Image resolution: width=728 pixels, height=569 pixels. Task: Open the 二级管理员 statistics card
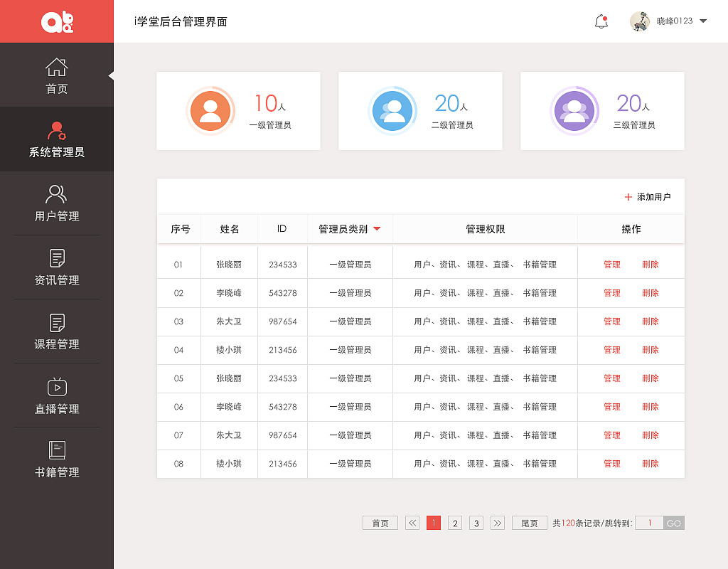coord(420,111)
